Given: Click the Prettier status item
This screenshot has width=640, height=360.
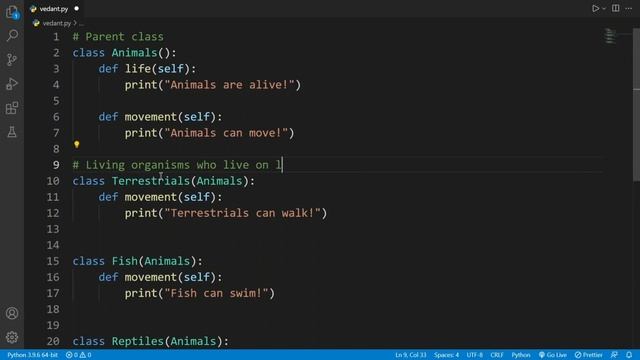Looking at the screenshot, I should pyautogui.click(x=588, y=355).
